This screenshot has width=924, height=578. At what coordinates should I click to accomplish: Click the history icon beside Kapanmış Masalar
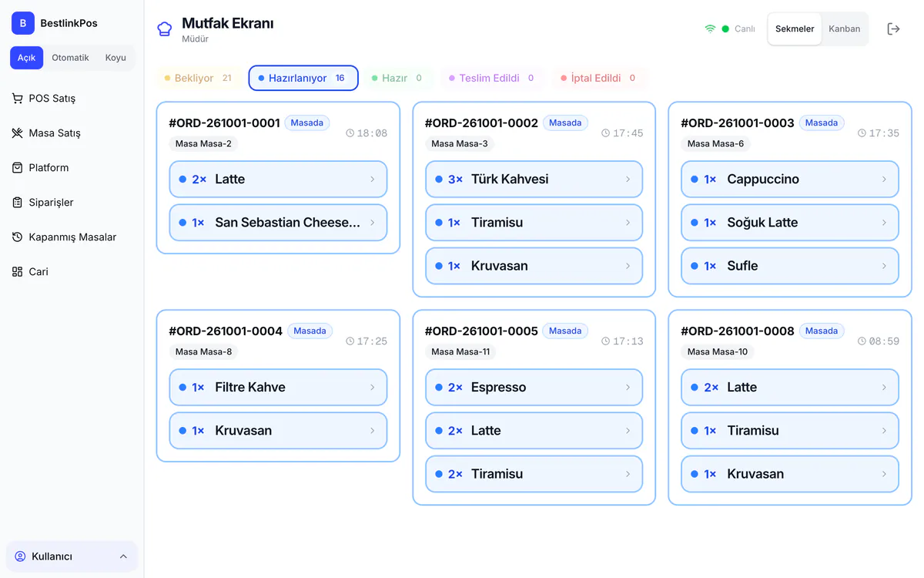[x=17, y=237]
